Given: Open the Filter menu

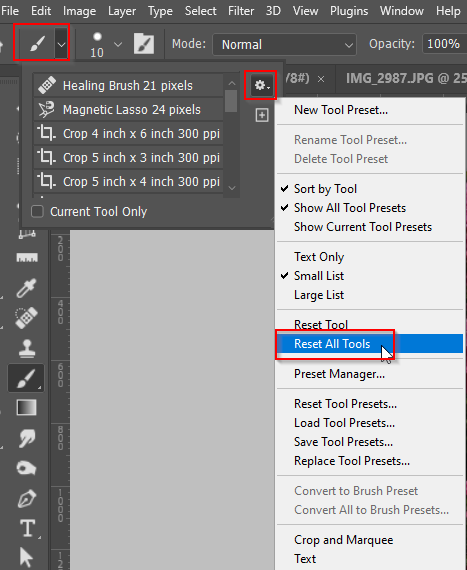Looking at the screenshot, I should (x=241, y=11).
